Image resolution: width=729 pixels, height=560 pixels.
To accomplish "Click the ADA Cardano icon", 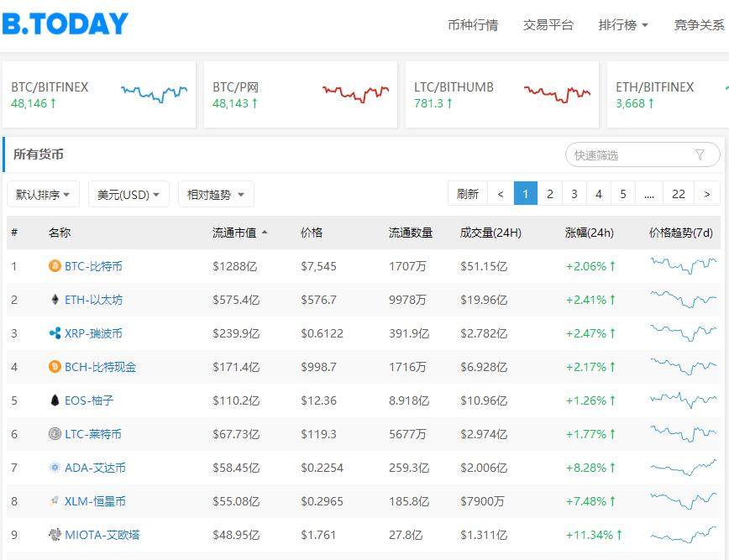I will (55, 468).
